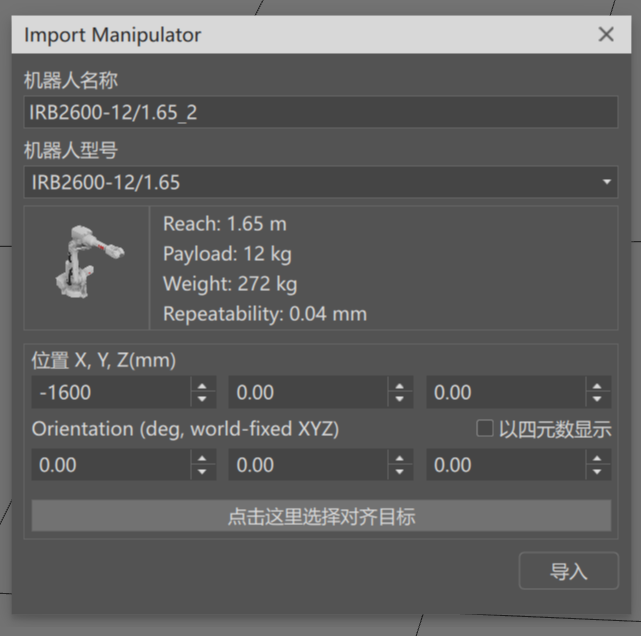The width and height of the screenshot is (641, 636).
Task: Click the 'Repeatability: 0.04 mm' text
Action: tap(265, 314)
